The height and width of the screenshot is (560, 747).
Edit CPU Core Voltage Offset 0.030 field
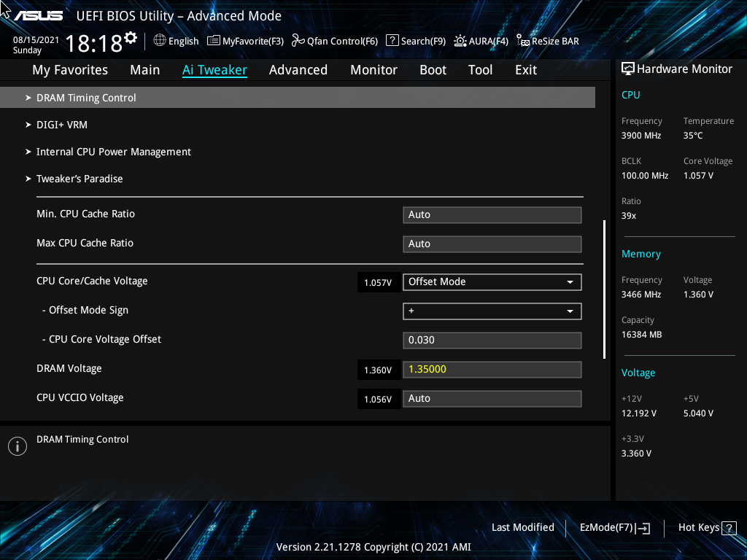tap(492, 340)
